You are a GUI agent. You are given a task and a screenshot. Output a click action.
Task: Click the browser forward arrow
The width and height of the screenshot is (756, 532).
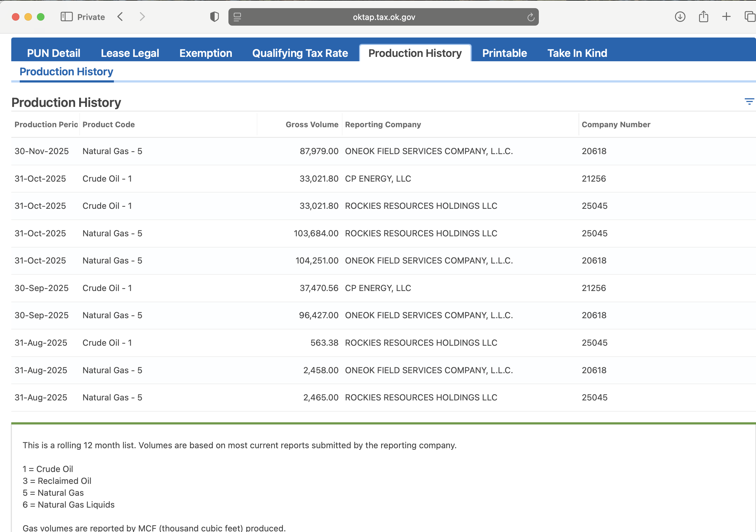click(x=142, y=17)
